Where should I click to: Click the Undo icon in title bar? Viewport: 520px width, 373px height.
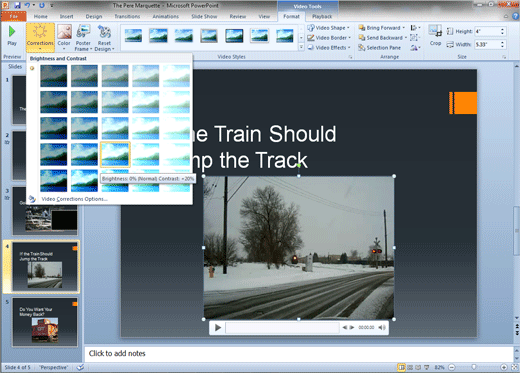click(x=27, y=5)
